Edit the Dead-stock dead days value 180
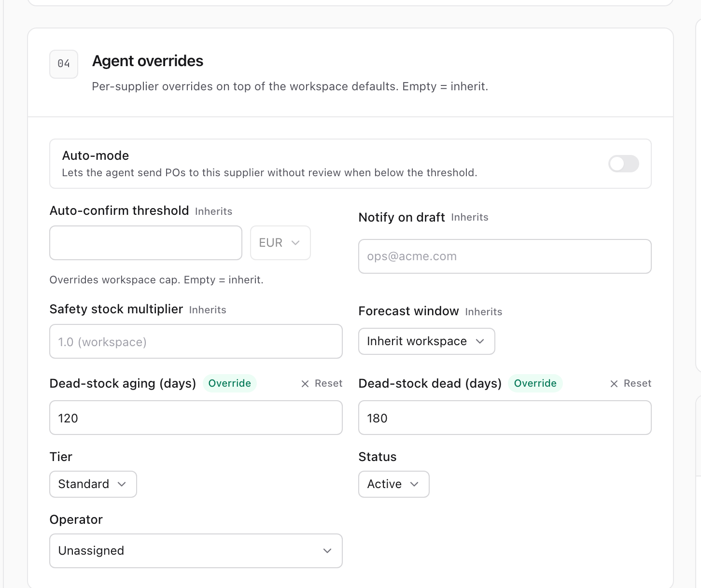Image resolution: width=701 pixels, height=588 pixels. click(505, 418)
